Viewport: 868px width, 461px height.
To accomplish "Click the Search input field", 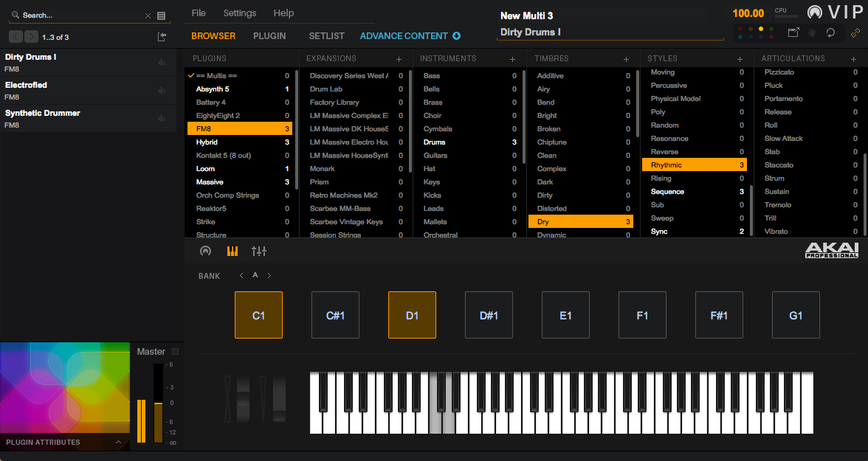I will pos(83,15).
